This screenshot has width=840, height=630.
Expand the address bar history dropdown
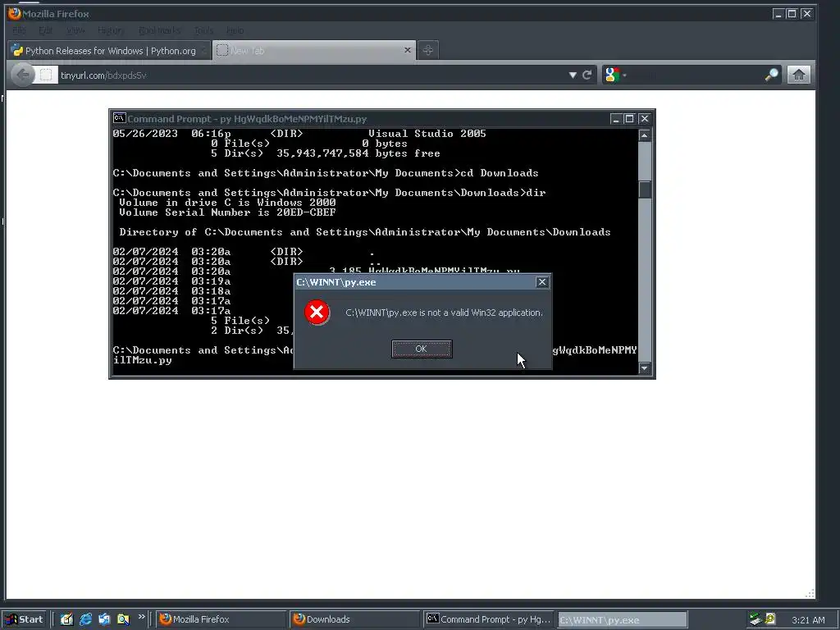(x=573, y=75)
